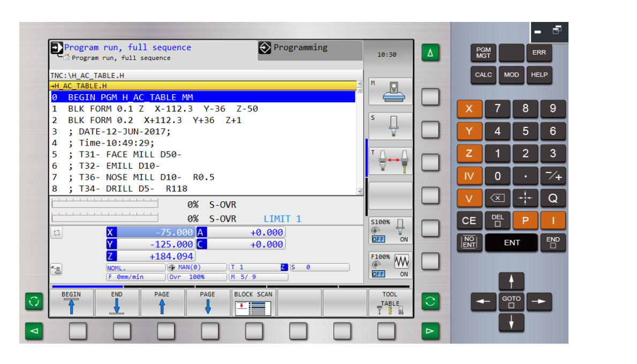Open the TOOL TABLE soft key
Screen dimensions: 637x364
(390, 302)
